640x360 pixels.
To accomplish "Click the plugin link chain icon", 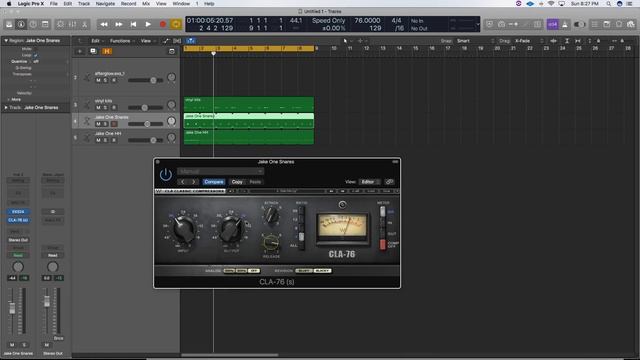I will coord(389,182).
